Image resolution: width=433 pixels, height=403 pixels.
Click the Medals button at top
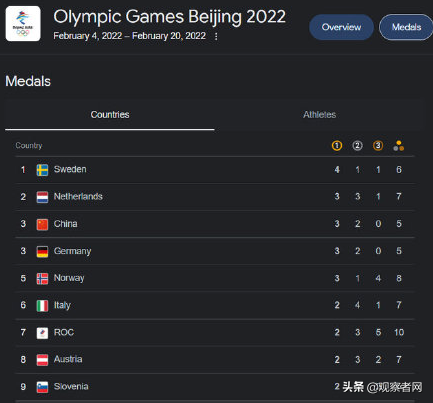pos(406,27)
